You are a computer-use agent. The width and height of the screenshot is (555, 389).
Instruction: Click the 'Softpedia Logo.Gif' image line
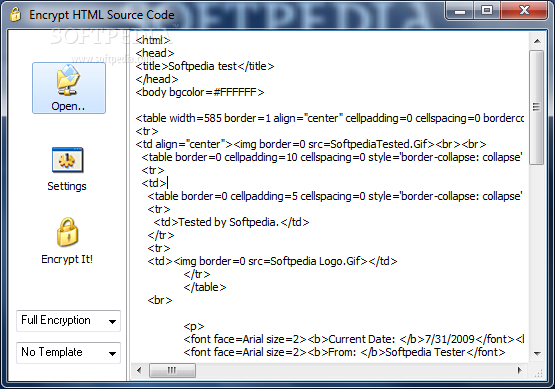272,261
